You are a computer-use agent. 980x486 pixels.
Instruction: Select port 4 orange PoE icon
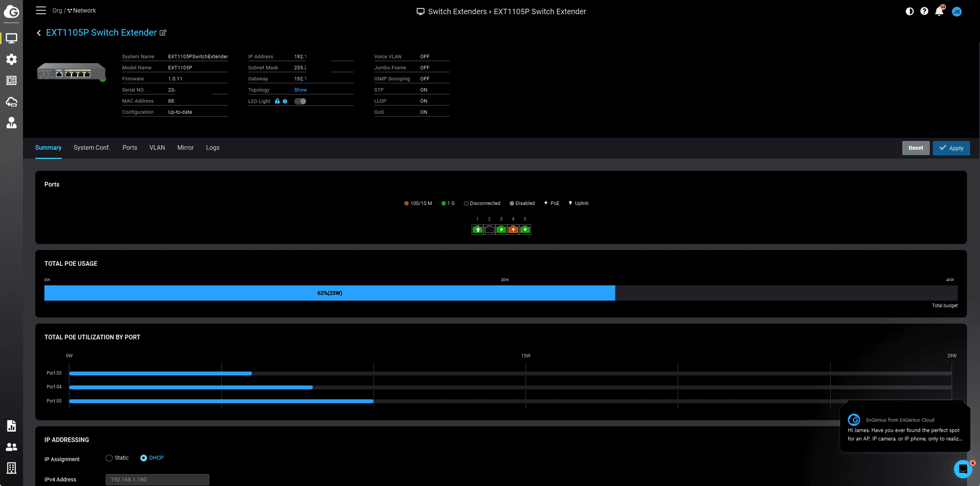coord(513,230)
